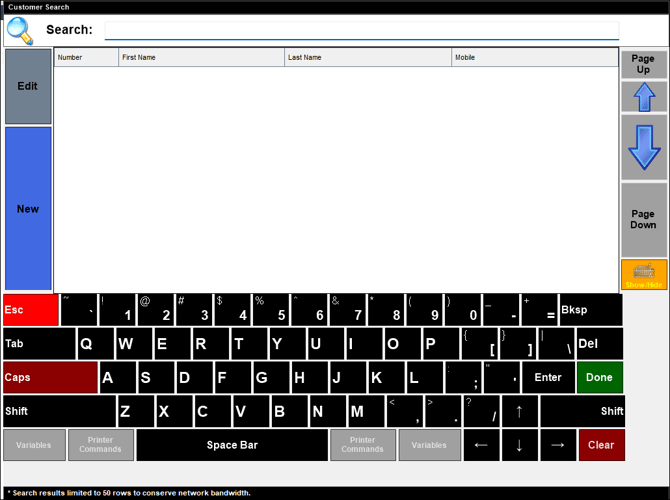Tap the green Done key
The height and width of the screenshot is (500, 670).
[599, 377]
